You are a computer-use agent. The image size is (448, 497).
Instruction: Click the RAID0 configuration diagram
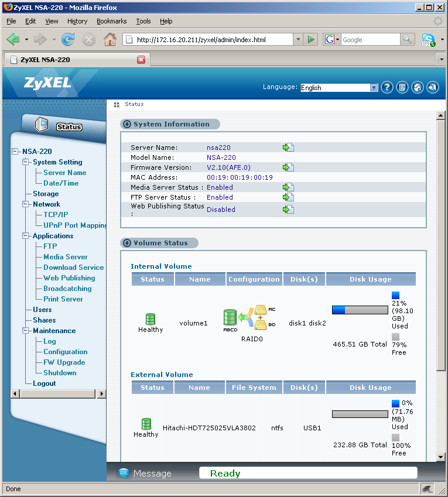[x=249, y=318]
